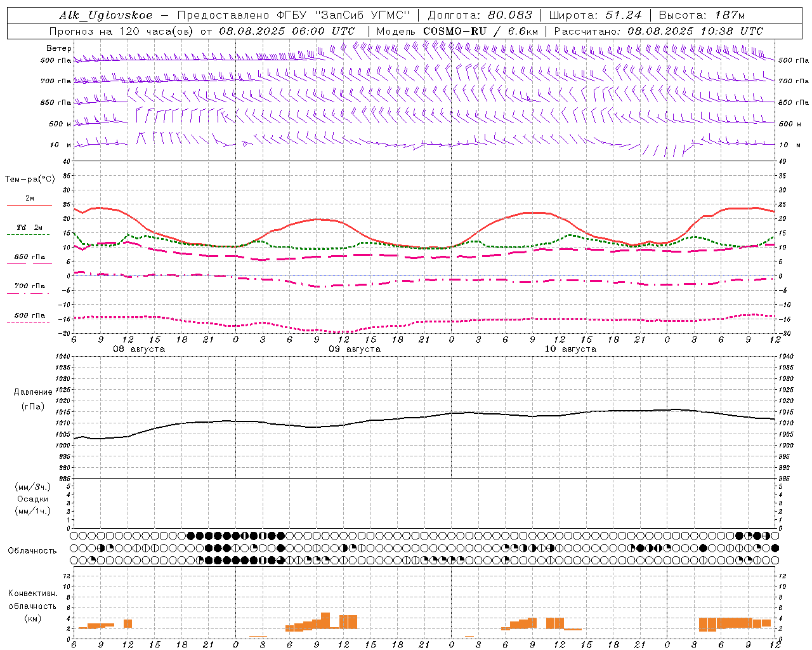Click the Давление panel label
Image resolution: width=812 pixels, height=650 pixels.
tap(32, 392)
